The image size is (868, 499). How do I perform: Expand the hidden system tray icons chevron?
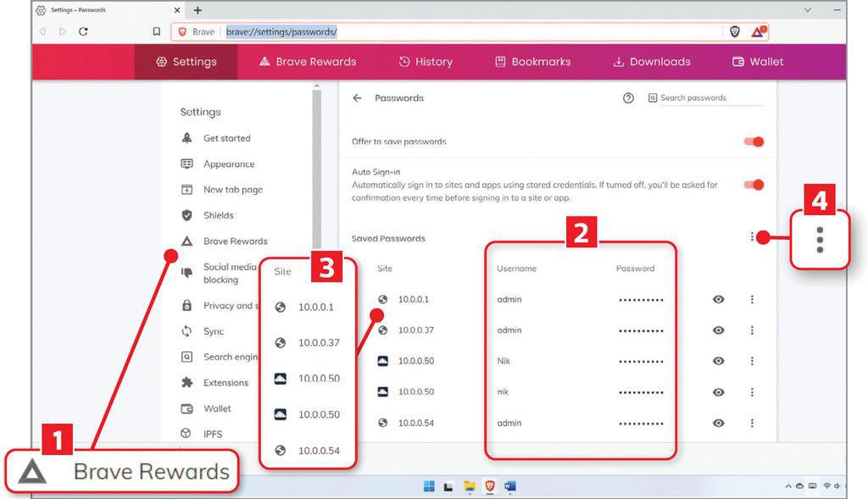coord(787,486)
